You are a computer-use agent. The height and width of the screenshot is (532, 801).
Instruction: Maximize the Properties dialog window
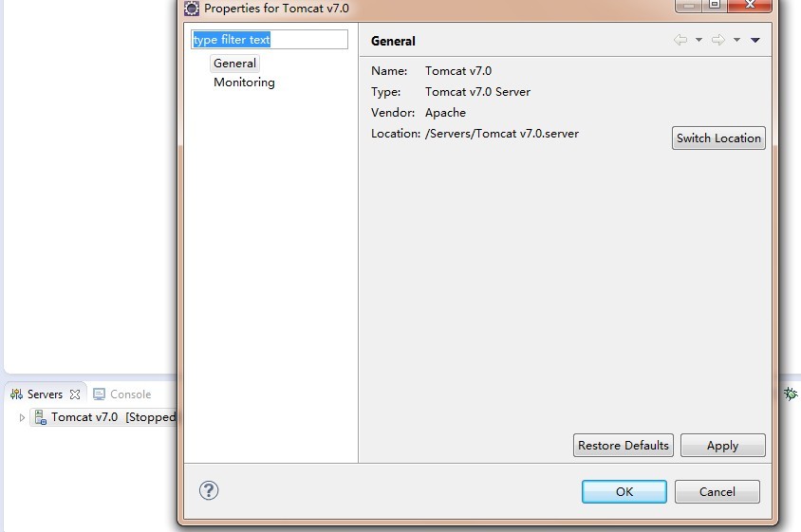pyautogui.click(x=714, y=5)
